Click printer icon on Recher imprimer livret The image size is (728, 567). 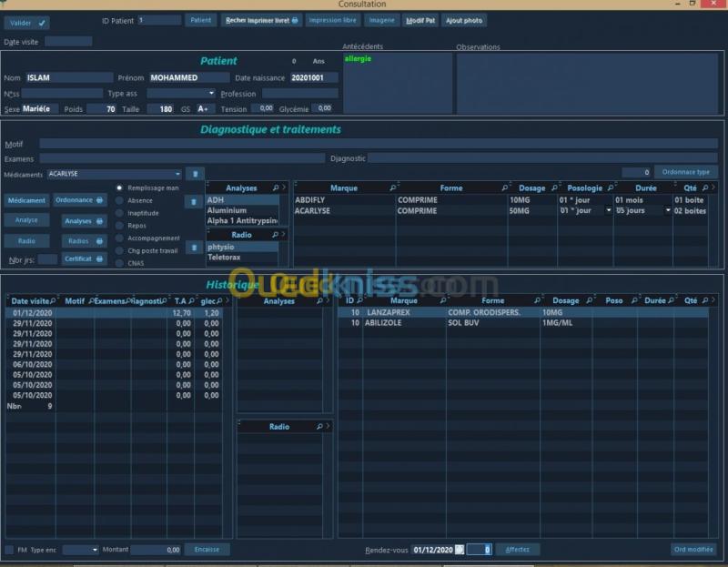pos(295,20)
